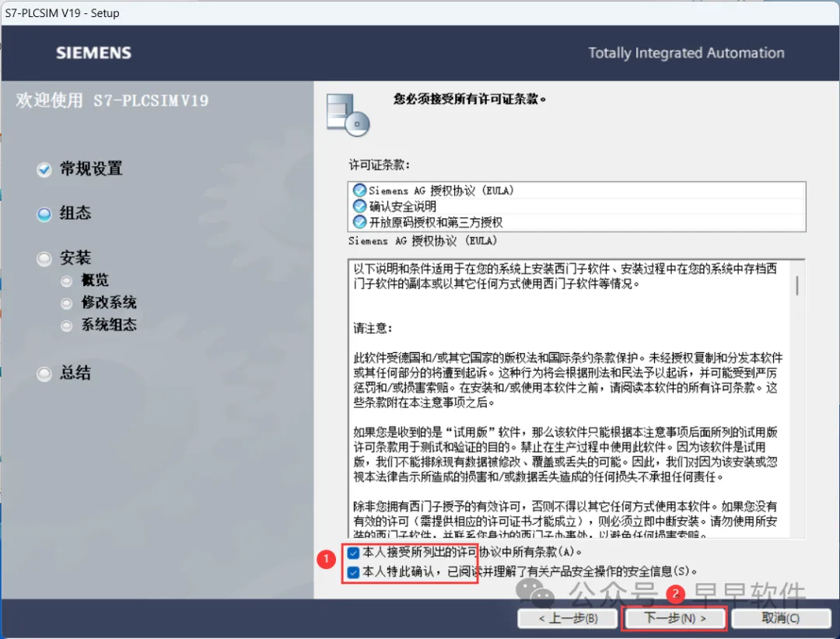Click 许可证条款: label
The image size is (840, 639).
click(380, 165)
